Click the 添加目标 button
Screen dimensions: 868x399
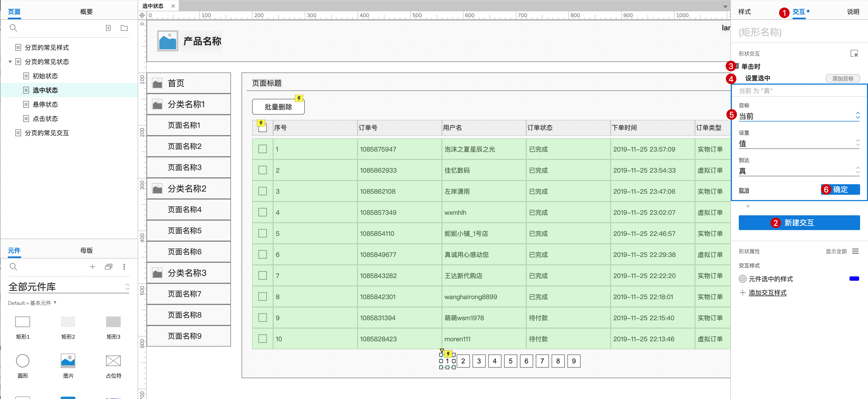842,79
